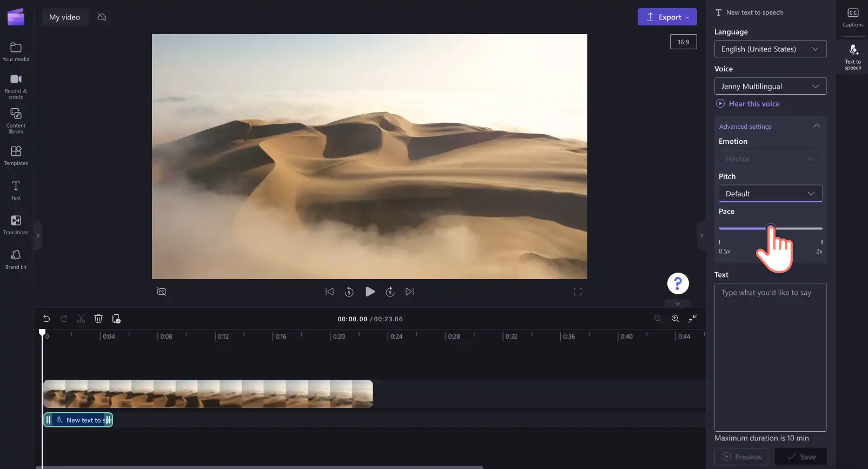This screenshot has height=469, width=868.
Task: Click the split scissors icon
Action: 81,319
